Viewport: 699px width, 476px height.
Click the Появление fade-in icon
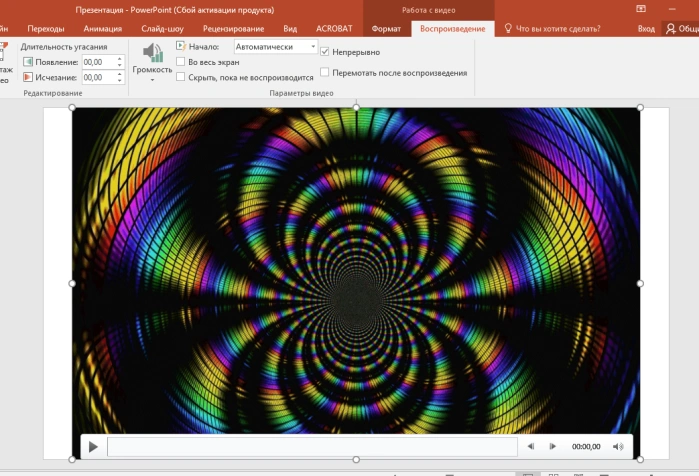click(x=28, y=62)
